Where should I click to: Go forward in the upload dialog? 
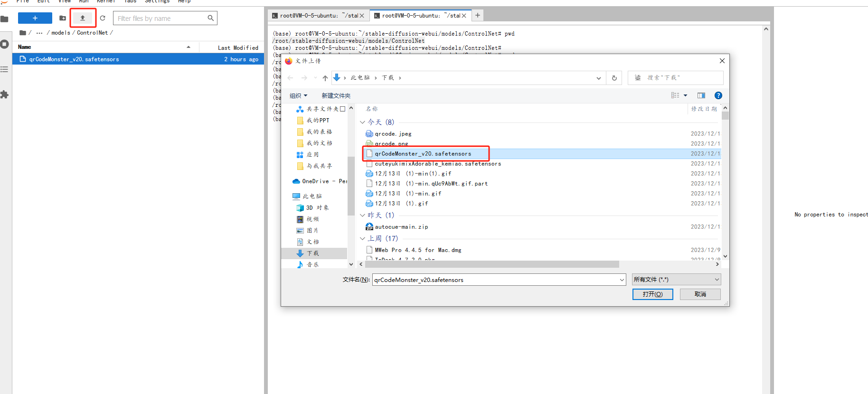coord(304,78)
